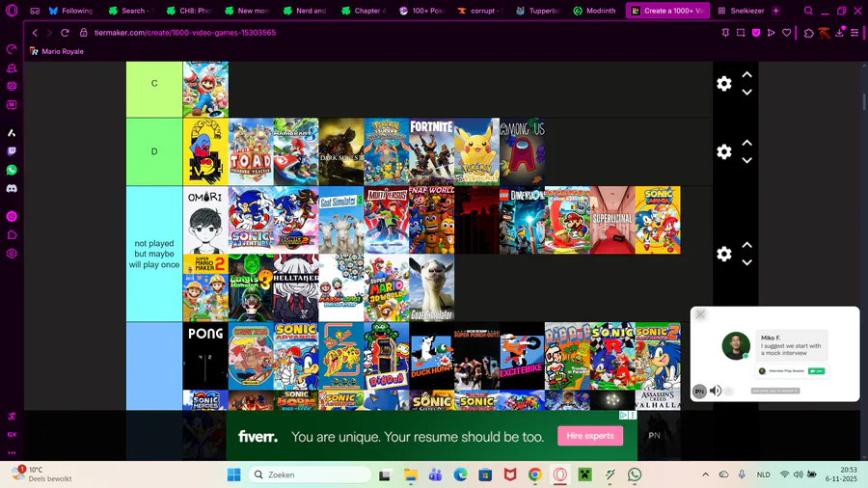Open AdChoices icon on Fiverr banner
Screen dimensions: 868x488
pos(623,415)
